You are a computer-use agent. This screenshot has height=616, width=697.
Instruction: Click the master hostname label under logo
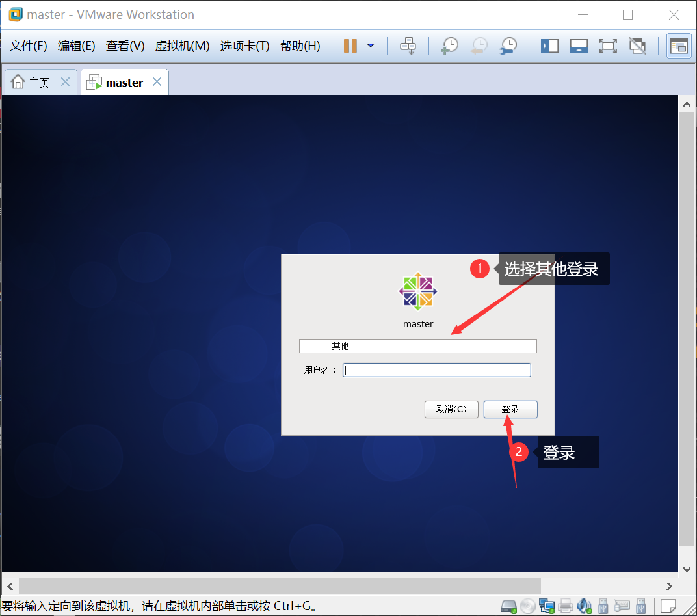(x=418, y=324)
